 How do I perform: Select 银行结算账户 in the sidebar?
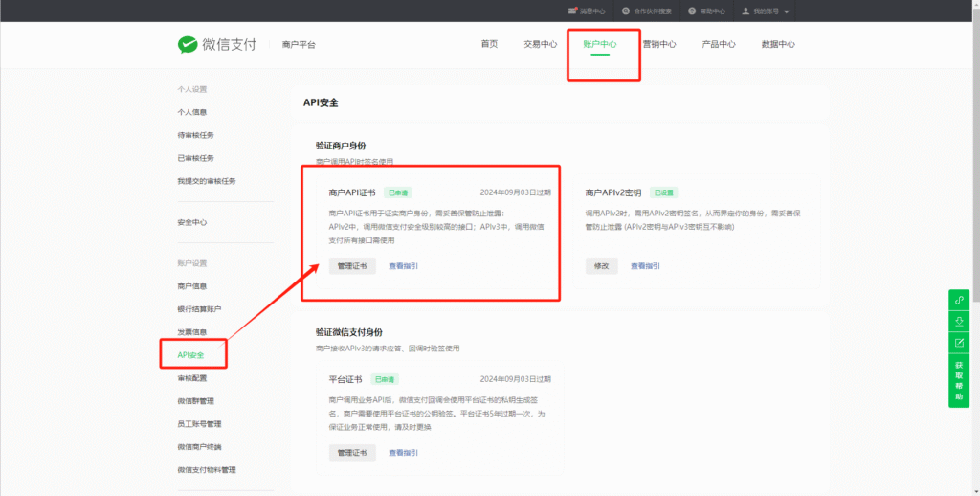[199, 309]
